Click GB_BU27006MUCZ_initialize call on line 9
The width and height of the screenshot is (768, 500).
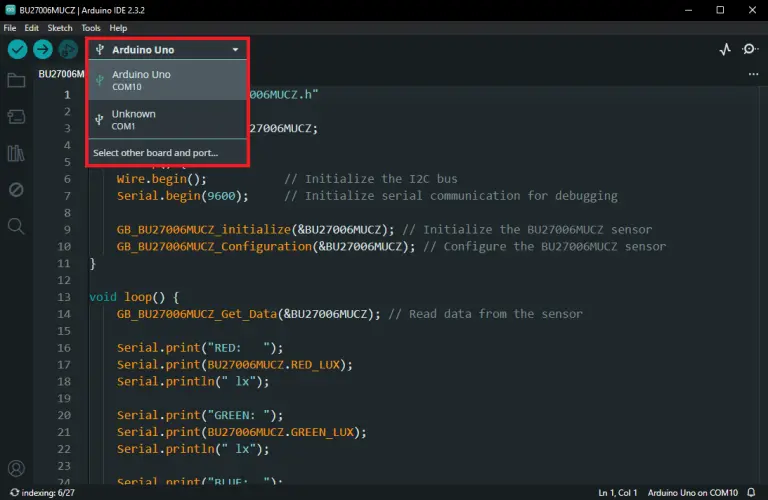coord(255,230)
